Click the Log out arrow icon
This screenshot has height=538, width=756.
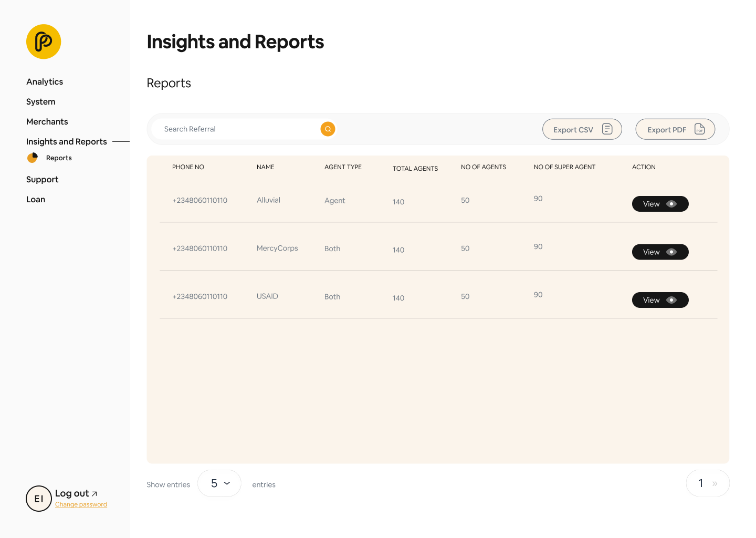[94, 494]
